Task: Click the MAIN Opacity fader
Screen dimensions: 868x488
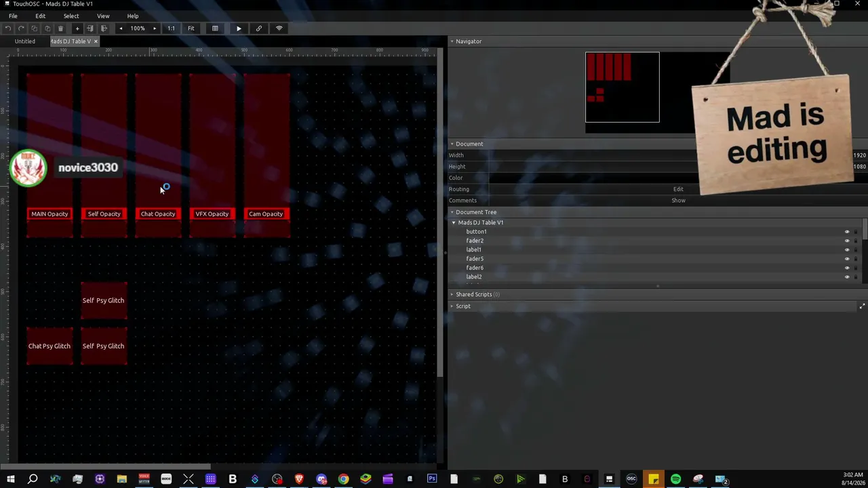Action: pyautogui.click(x=50, y=156)
